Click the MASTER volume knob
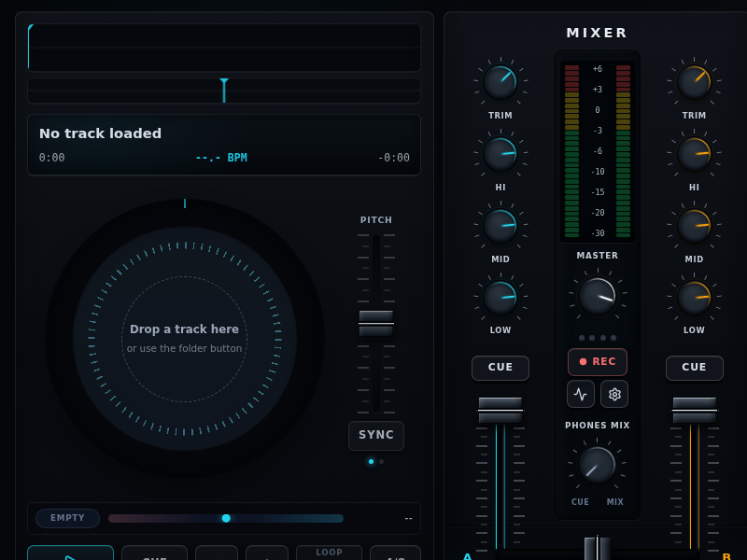The height and width of the screenshot is (560, 747). (597, 296)
